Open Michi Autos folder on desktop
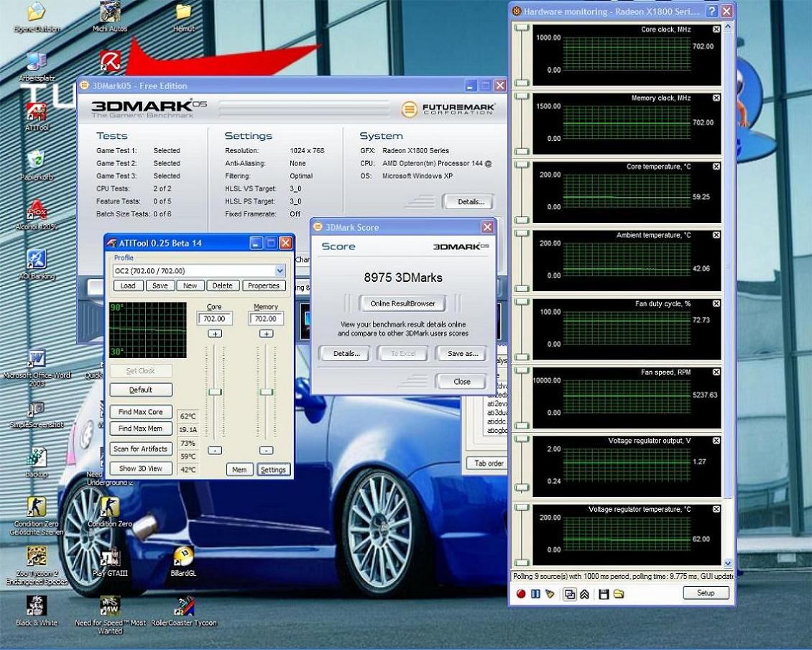Image resolution: width=812 pixels, height=650 pixels. 110,18
